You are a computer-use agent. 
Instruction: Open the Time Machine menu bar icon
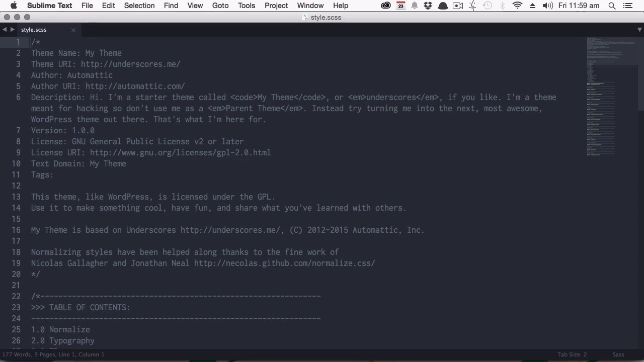(x=488, y=6)
